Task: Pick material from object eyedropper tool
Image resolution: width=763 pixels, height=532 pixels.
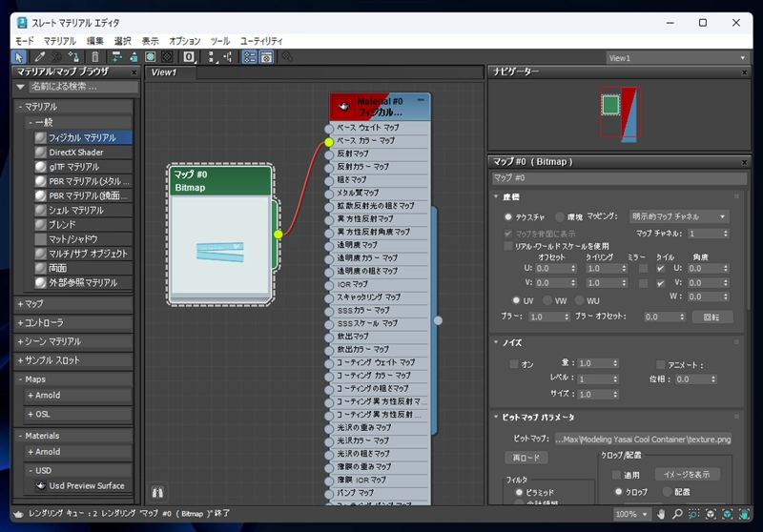Action: 40,57
